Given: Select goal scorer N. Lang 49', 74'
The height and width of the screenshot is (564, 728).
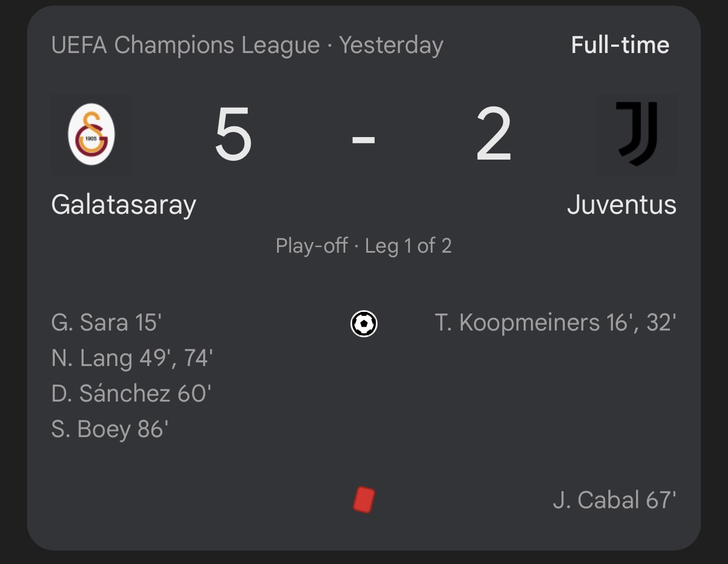Looking at the screenshot, I should click(x=131, y=358).
